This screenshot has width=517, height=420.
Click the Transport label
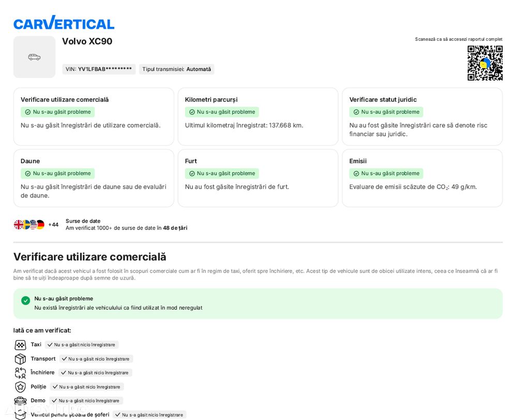43,359
